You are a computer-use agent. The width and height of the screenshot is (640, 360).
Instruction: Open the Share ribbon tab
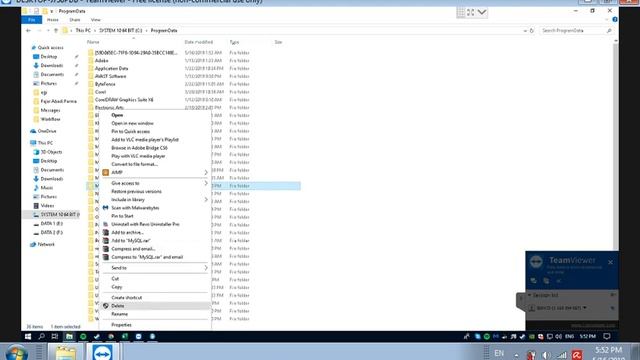pos(75,20)
